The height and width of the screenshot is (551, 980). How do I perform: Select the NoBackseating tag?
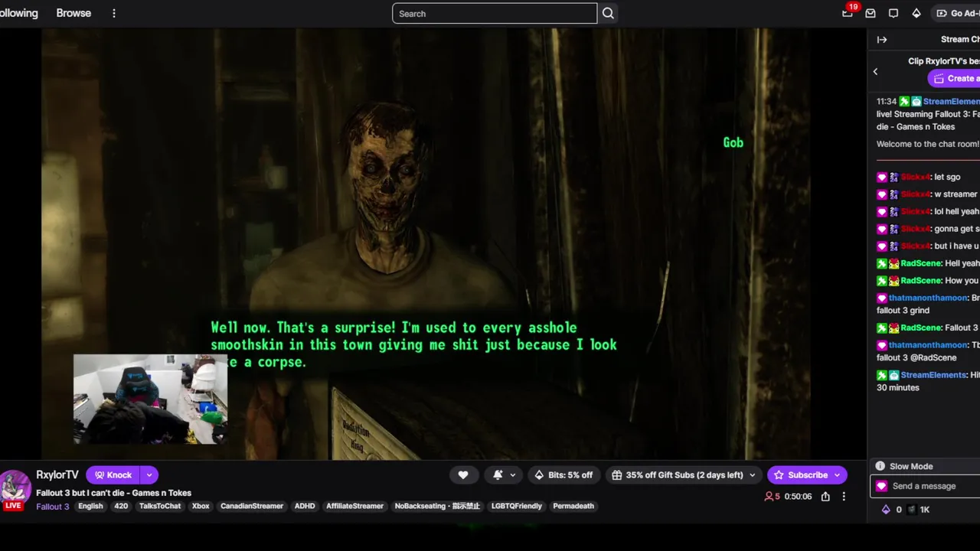(437, 506)
